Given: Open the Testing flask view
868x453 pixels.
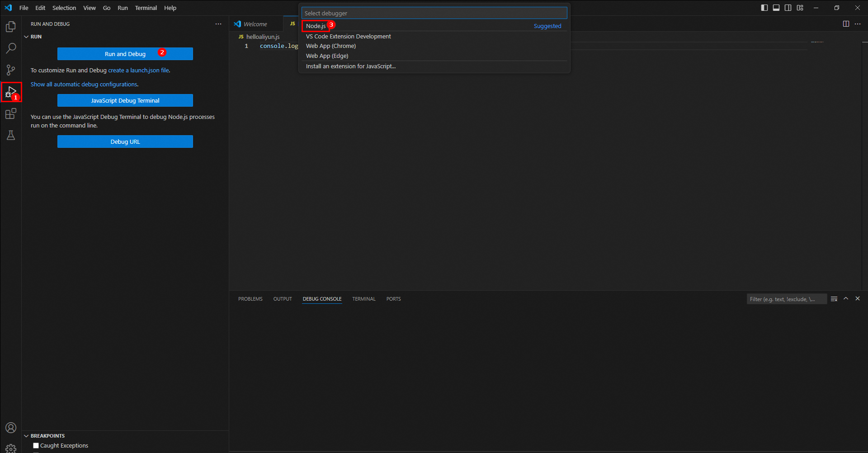Looking at the screenshot, I should (11, 135).
